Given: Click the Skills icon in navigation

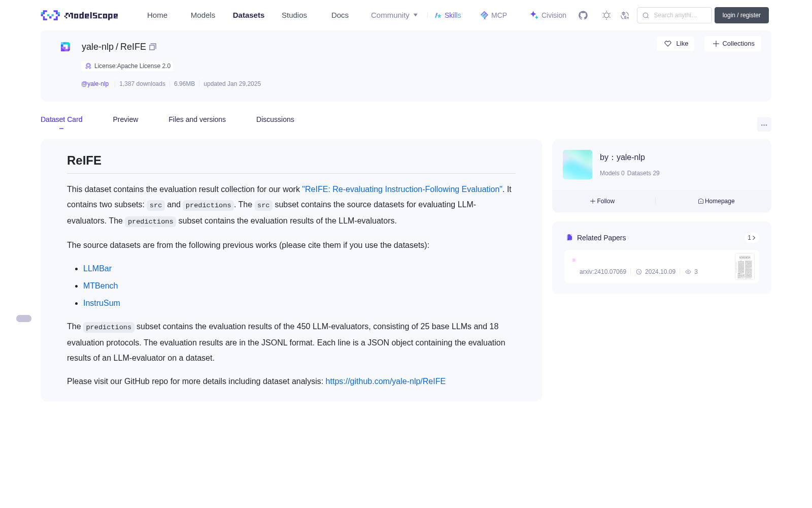Looking at the screenshot, I should point(438,15).
